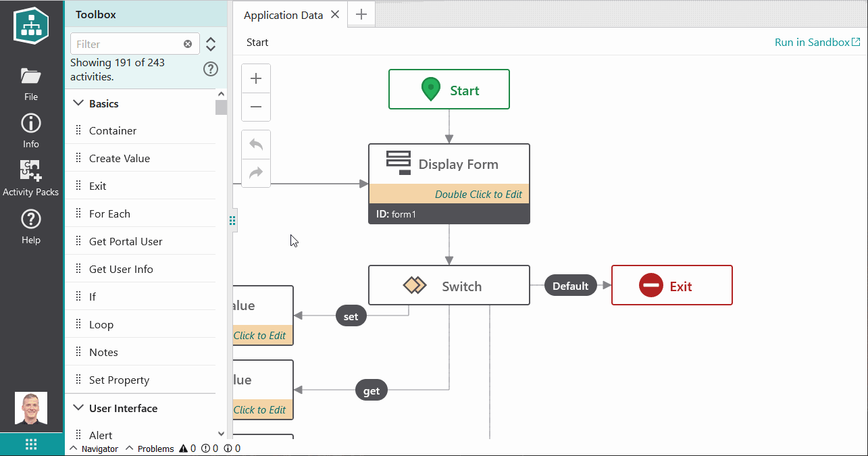Collapse the User Interface category
The height and width of the screenshot is (456, 868).
click(78, 408)
